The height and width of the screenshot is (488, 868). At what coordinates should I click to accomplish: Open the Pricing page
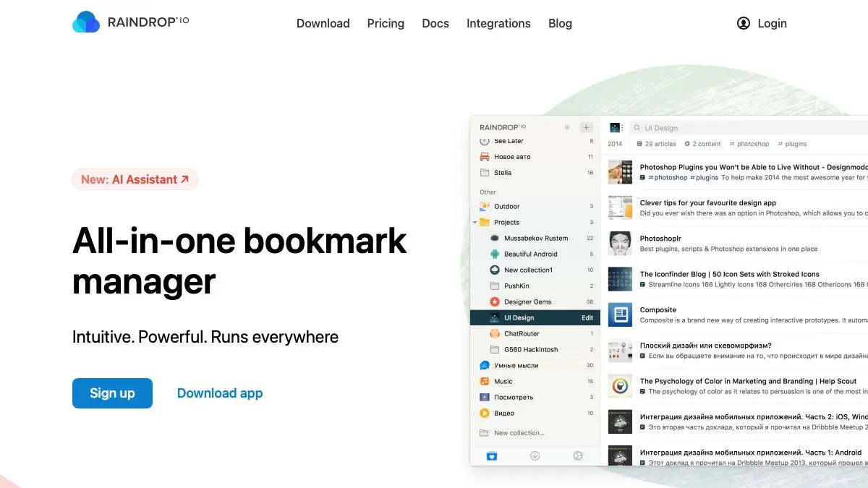pyautogui.click(x=386, y=23)
